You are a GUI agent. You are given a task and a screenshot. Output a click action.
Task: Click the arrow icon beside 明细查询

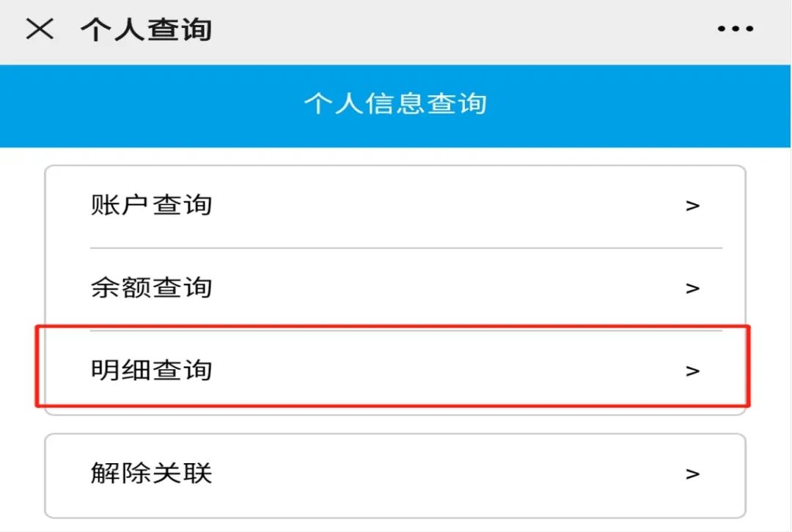point(692,371)
